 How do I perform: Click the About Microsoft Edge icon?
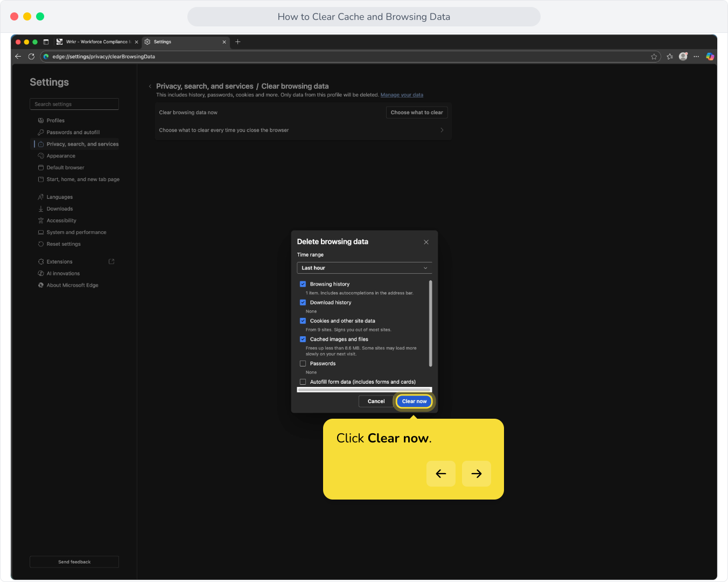tap(41, 285)
